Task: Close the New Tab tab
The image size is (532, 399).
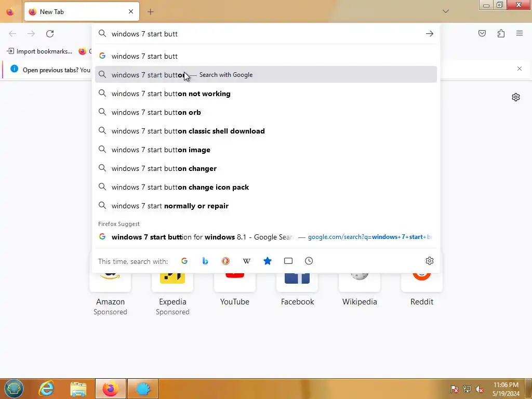Action: tap(131, 11)
